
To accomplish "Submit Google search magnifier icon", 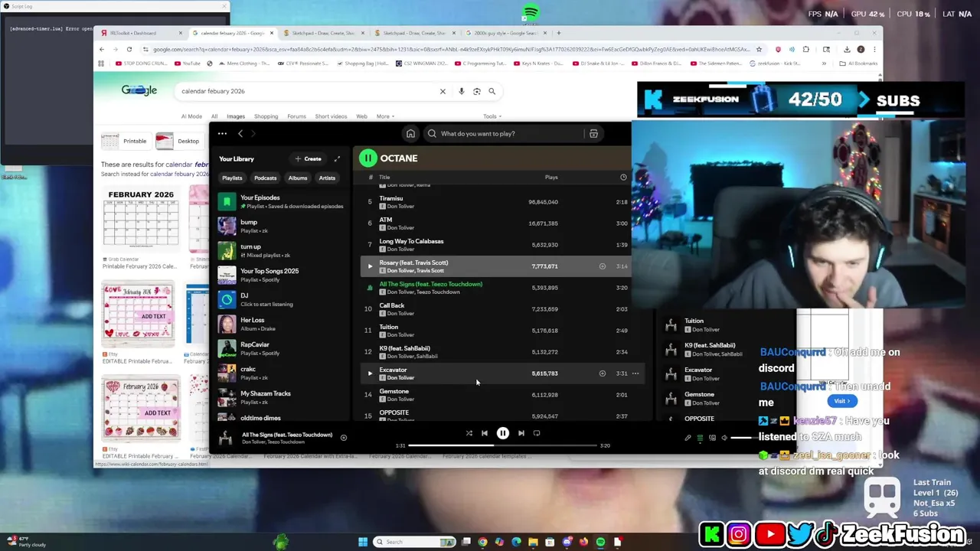I will 492,92.
